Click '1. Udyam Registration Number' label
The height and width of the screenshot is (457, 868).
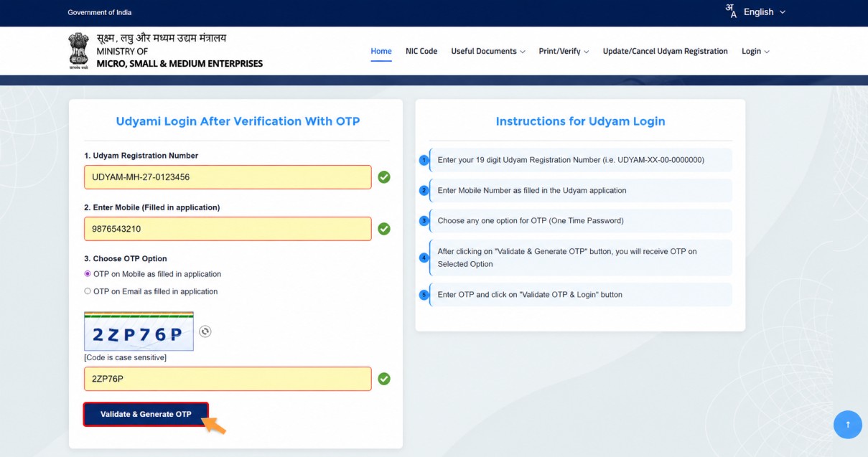(x=141, y=156)
